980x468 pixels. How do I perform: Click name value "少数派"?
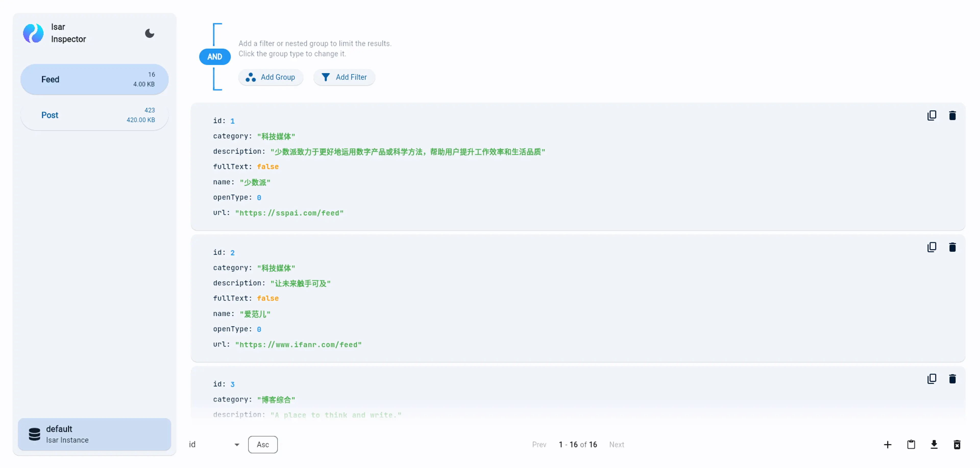pyautogui.click(x=255, y=182)
